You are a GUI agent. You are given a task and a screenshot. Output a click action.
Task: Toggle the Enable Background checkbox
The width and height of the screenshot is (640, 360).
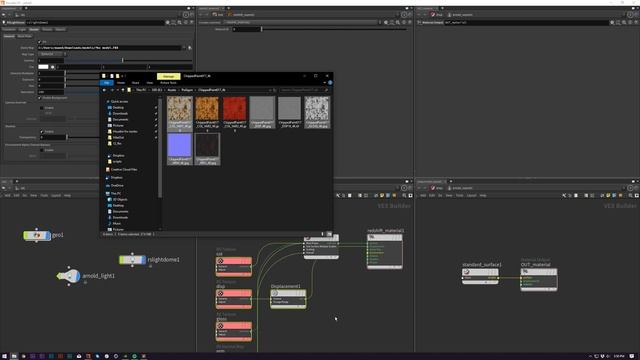click(x=40, y=98)
